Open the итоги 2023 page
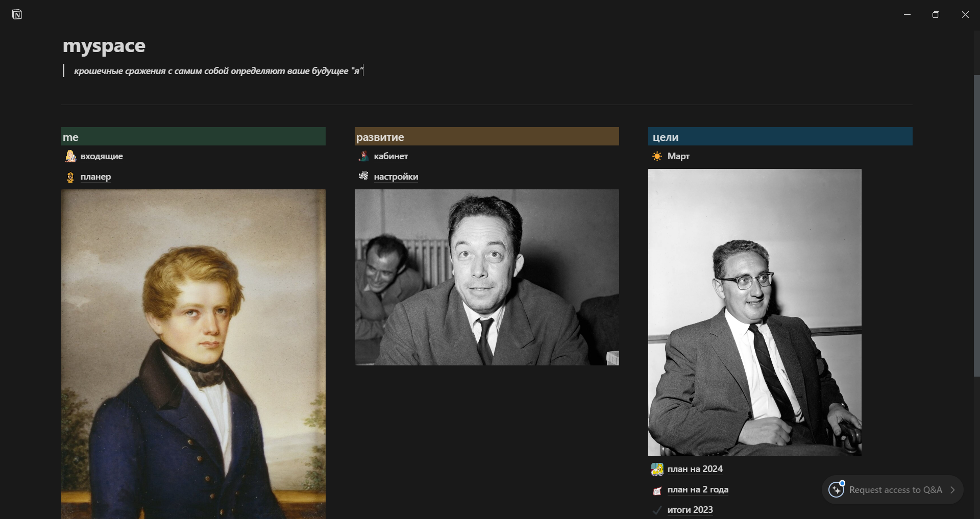980x519 pixels. point(690,510)
